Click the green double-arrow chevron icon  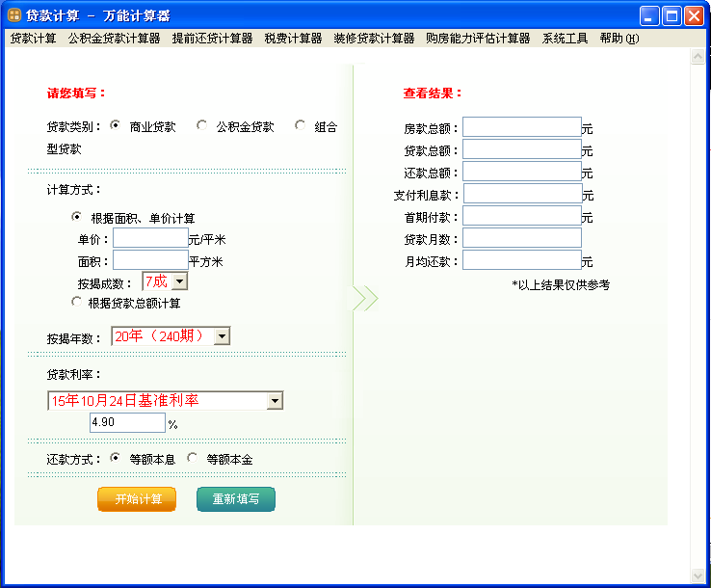point(365,298)
